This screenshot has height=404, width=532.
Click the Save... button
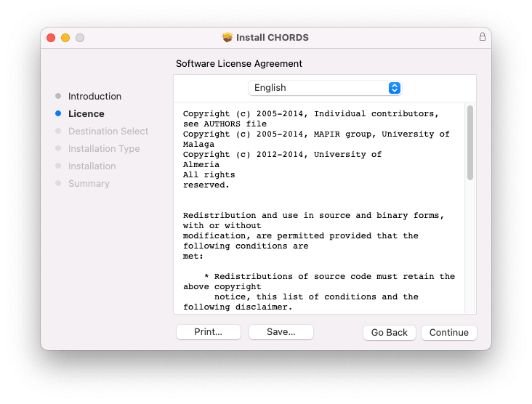tap(281, 332)
